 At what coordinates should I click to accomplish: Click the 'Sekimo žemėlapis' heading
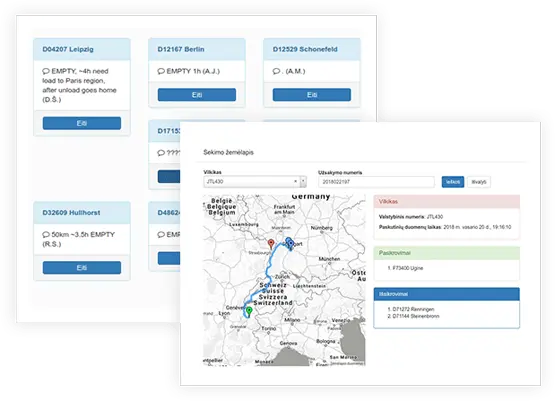coord(228,152)
